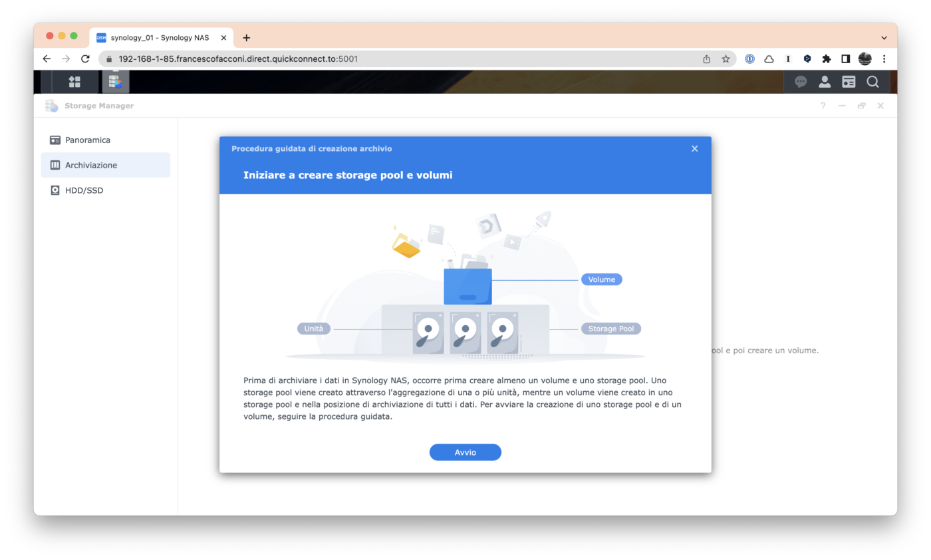Open the DSM search magnifier icon
Screen dimensions: 931x560
872,81
